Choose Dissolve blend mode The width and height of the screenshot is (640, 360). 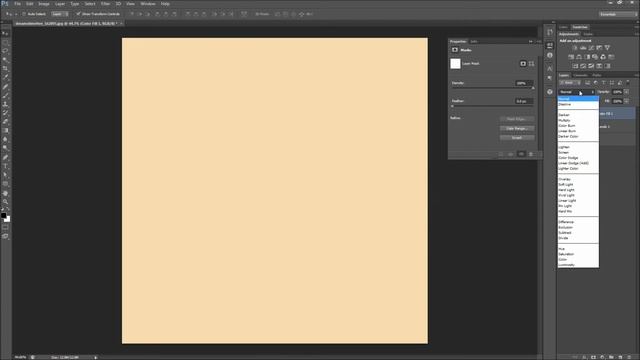click(565, 104)
